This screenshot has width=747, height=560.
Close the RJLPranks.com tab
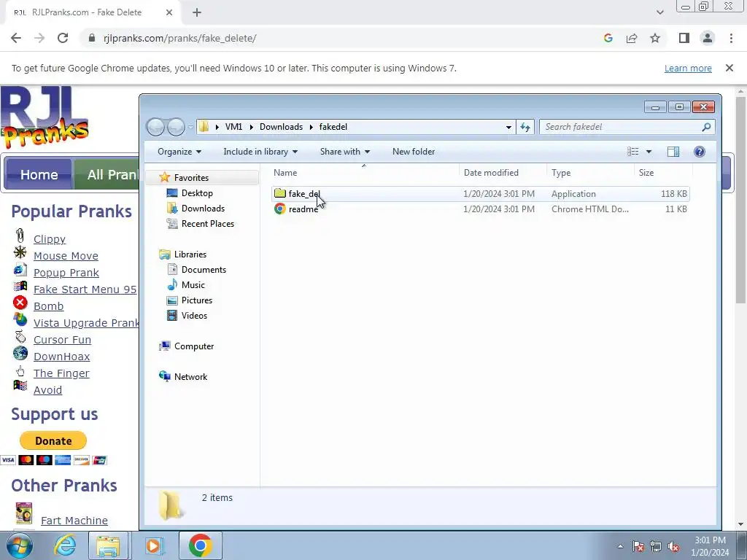coord(169,12)
